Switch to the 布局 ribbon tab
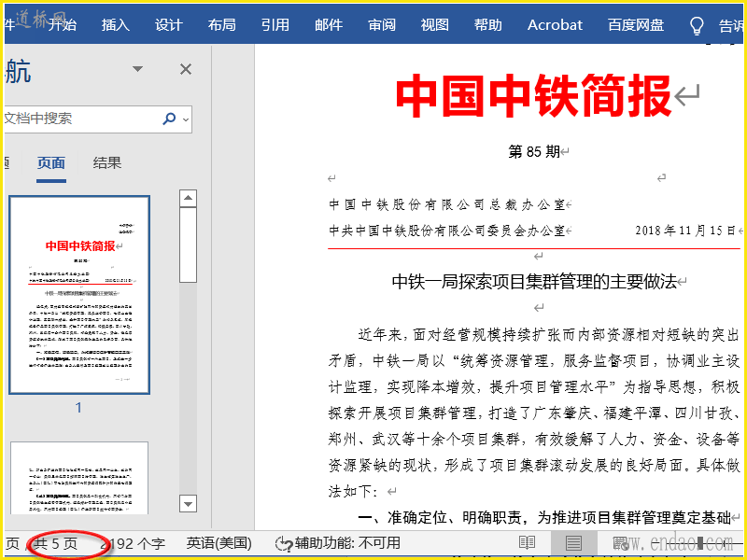This screenshot has height=560, width=747. pos(222,25)
